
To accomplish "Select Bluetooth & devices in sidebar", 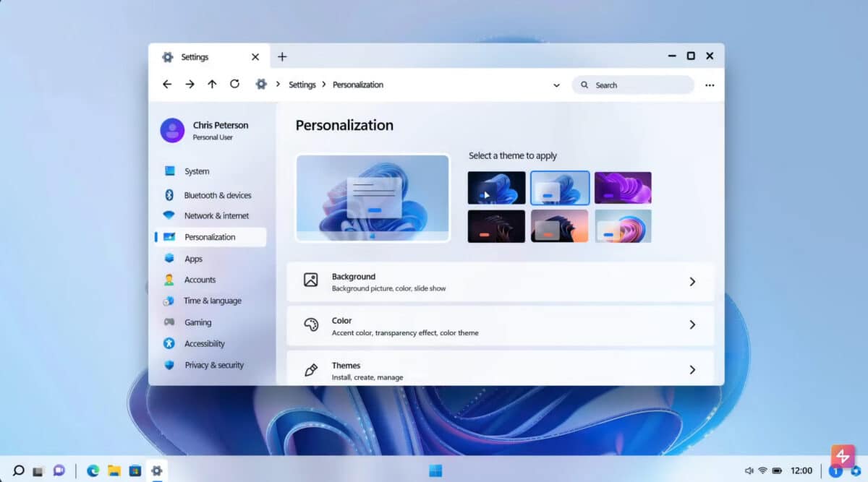I will click(217, 194).
